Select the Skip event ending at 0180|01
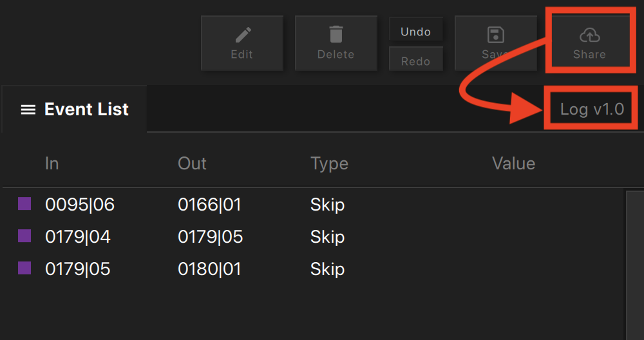 click(314, 269)
